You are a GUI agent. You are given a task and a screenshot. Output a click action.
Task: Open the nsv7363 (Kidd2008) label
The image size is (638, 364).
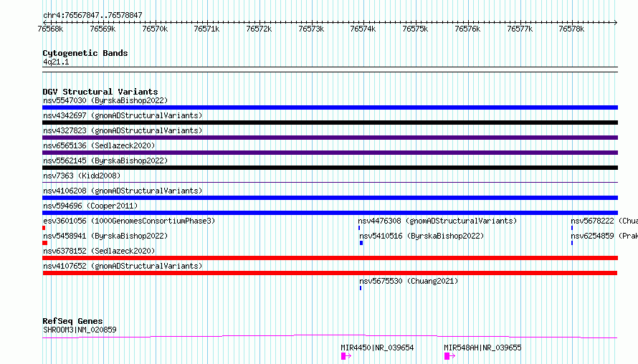pos(82,176)
